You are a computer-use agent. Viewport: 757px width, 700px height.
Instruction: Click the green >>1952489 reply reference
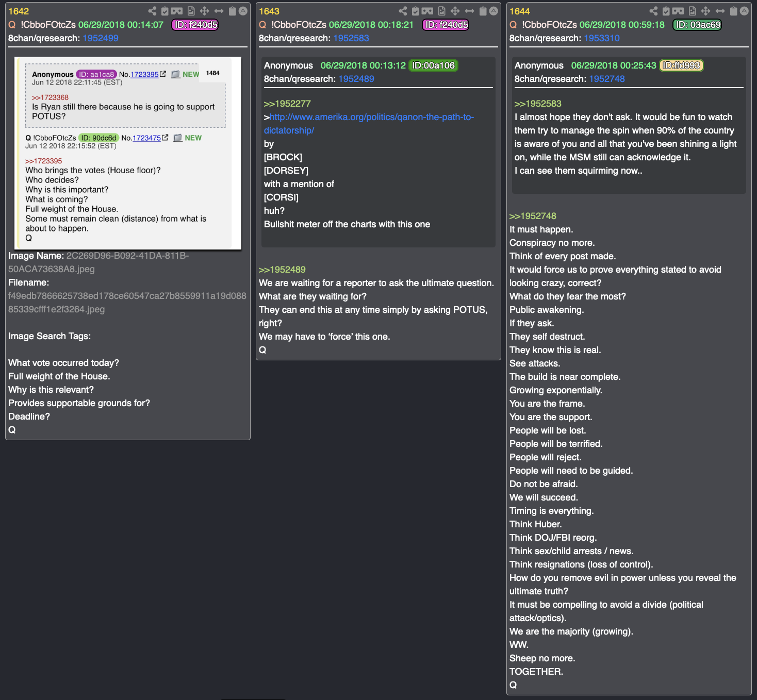click(x=282, y=270)
